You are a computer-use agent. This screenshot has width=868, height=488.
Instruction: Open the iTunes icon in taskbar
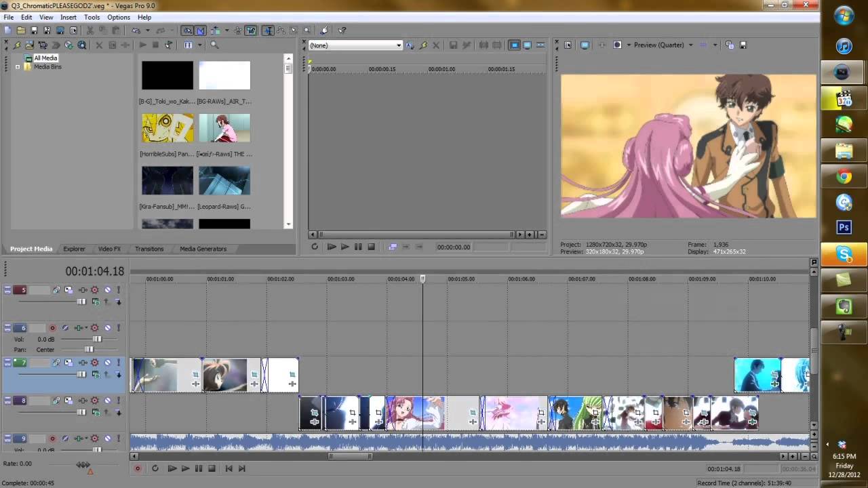[844, 46]
